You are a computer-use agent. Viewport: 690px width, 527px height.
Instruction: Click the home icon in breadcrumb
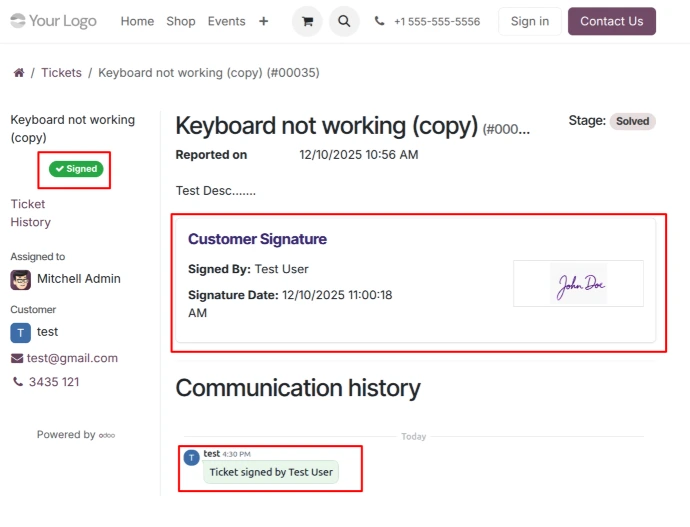point(18,73)
